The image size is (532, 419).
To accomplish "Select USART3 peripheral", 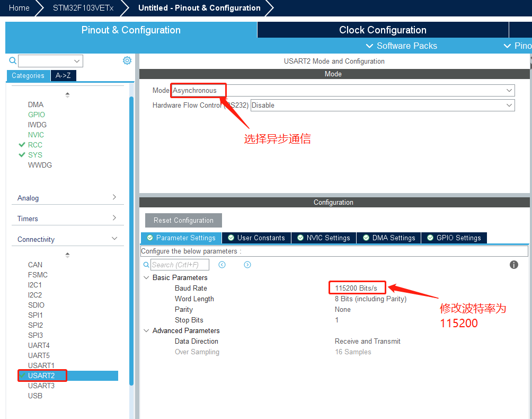I will coord(41,386).
